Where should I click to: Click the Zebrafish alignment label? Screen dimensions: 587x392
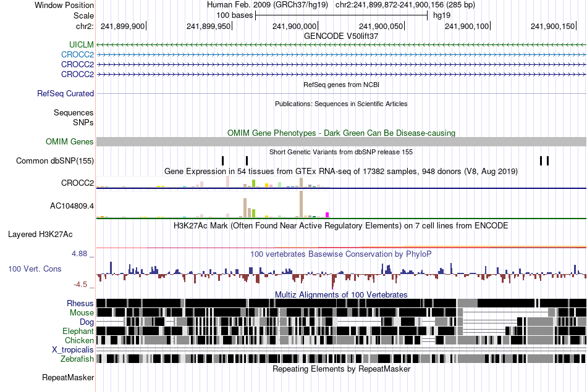77,359
